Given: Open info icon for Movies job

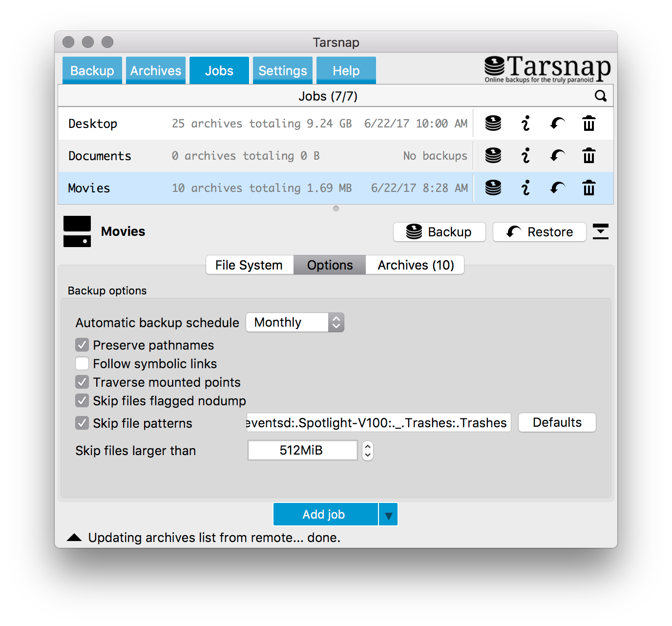Looking at the screenshot, I should (525, 188).
